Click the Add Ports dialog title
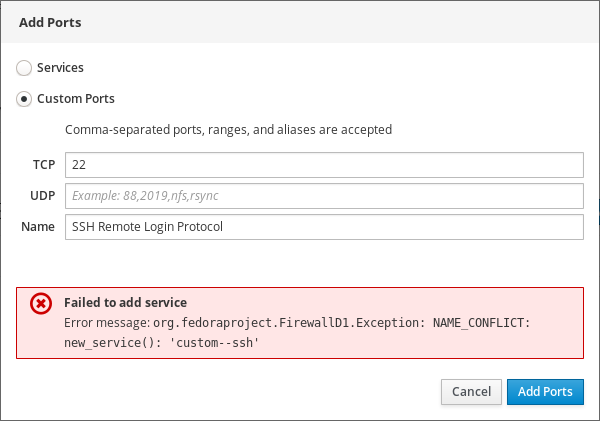The image size is (600, 421). [50, 21]
